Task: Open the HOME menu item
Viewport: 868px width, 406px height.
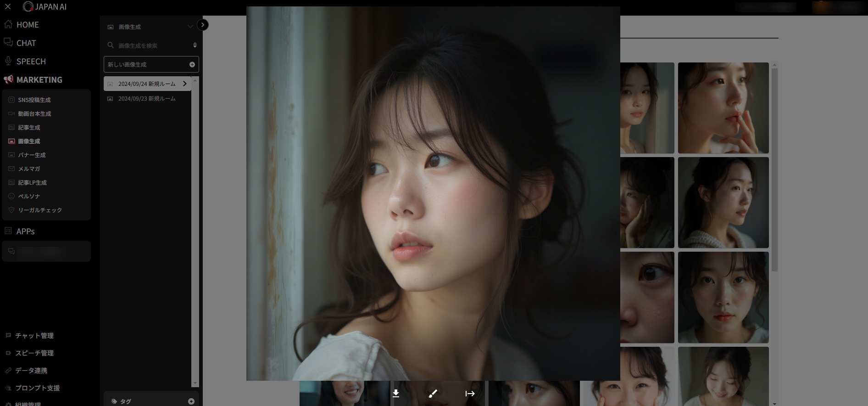Action: (x=28, y=25)
